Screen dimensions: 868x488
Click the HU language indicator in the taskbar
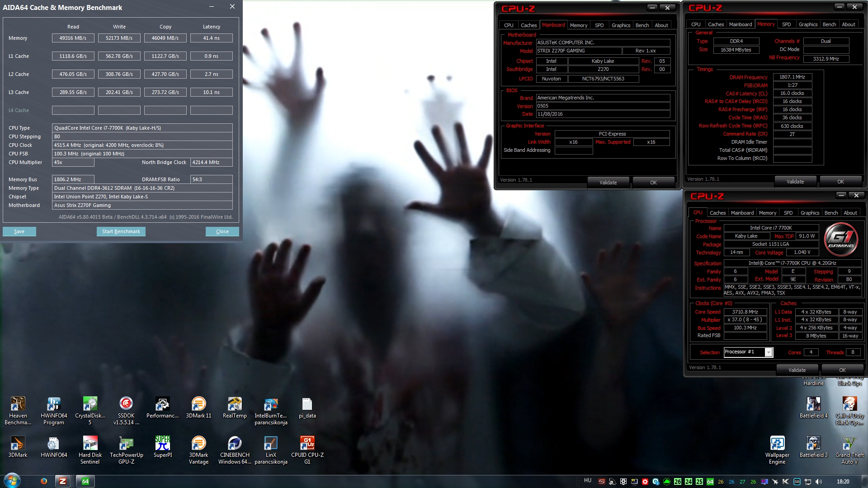pos(587,480)
